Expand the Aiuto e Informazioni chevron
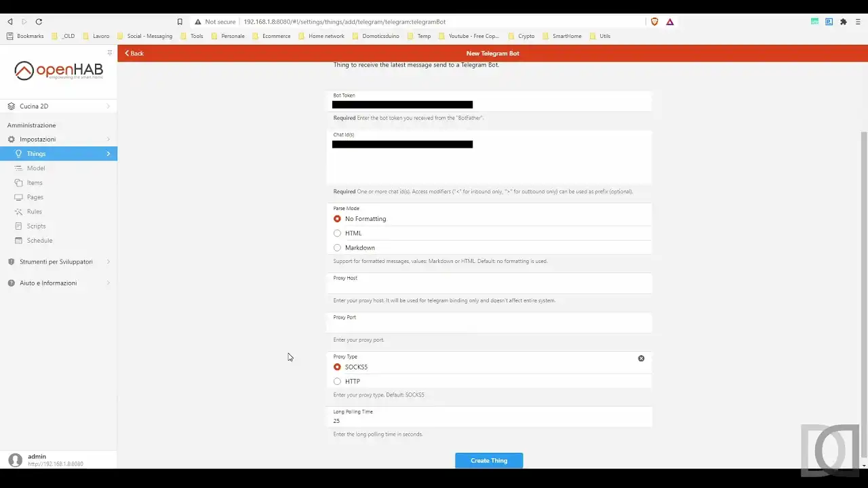868x488 pixels. coord(108,283)
